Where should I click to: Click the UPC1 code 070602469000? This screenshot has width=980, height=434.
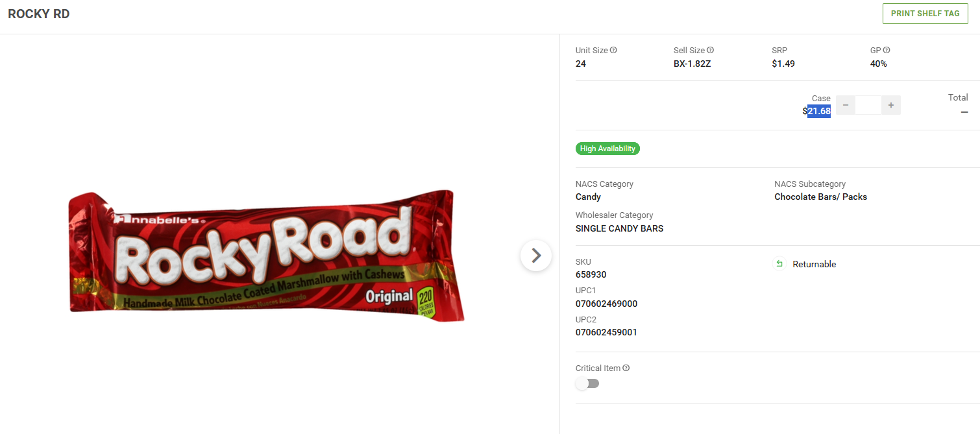(606, 304)
